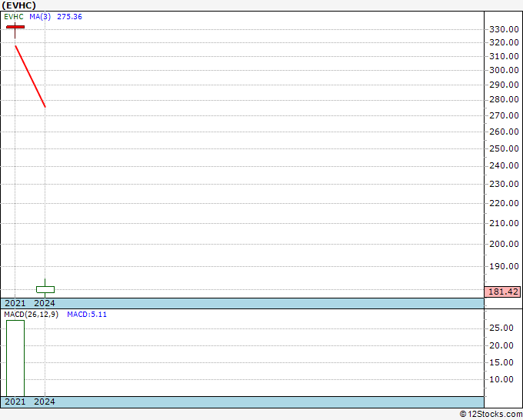The height and width of the screenshot is (420, 523).
Task: Click the MACD:5.11 value label
Action: [x=87, y=315]
